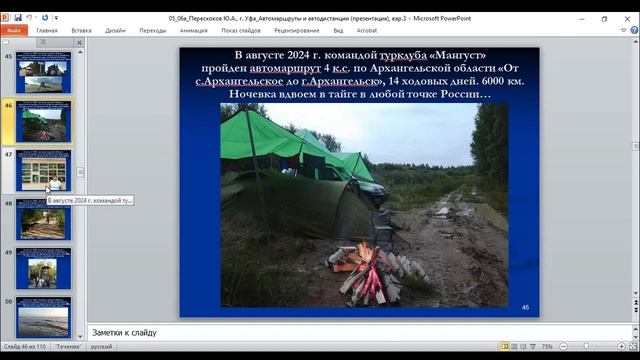The height and width of the screenshot is (360, 640).
Task: Open the Показ слайдов tab
Action: tap(241, 31)
